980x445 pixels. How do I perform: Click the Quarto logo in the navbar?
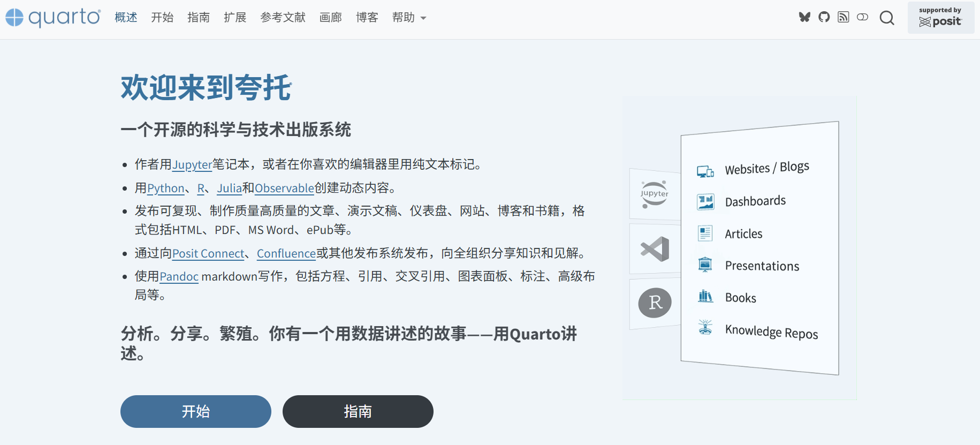click(53, 18)
